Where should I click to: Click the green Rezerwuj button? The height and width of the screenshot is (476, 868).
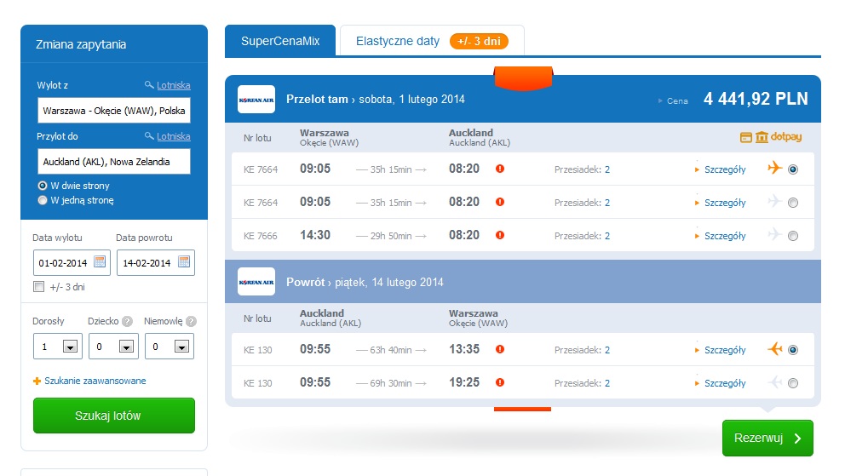(x=767, y=438)
